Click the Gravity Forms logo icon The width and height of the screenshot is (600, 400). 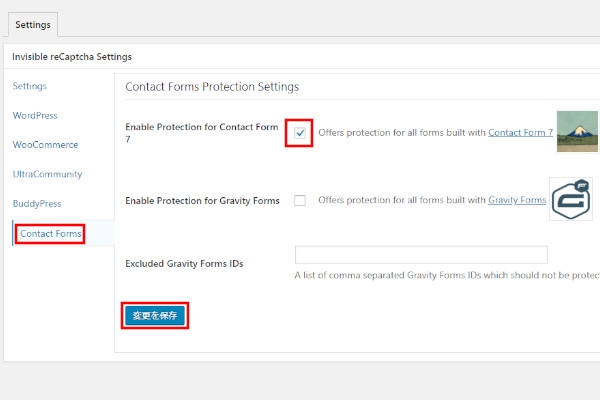(x=571, y=199)
